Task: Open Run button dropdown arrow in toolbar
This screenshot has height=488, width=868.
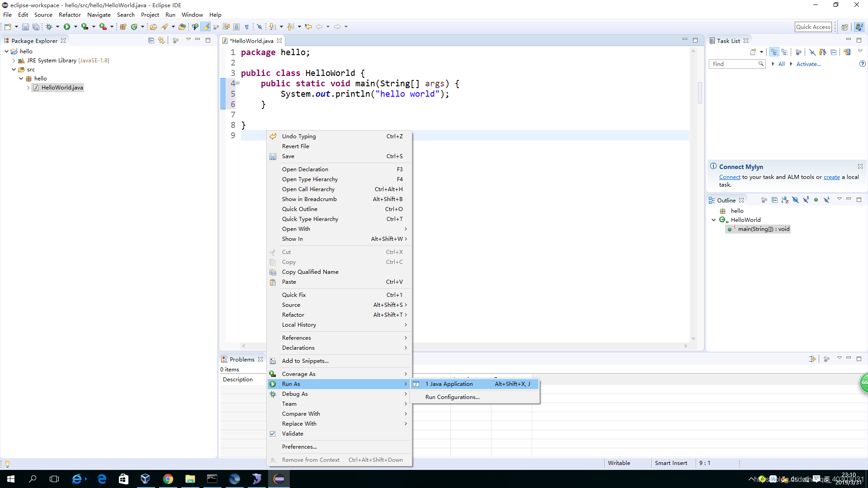Action: (x=75, y=27)
